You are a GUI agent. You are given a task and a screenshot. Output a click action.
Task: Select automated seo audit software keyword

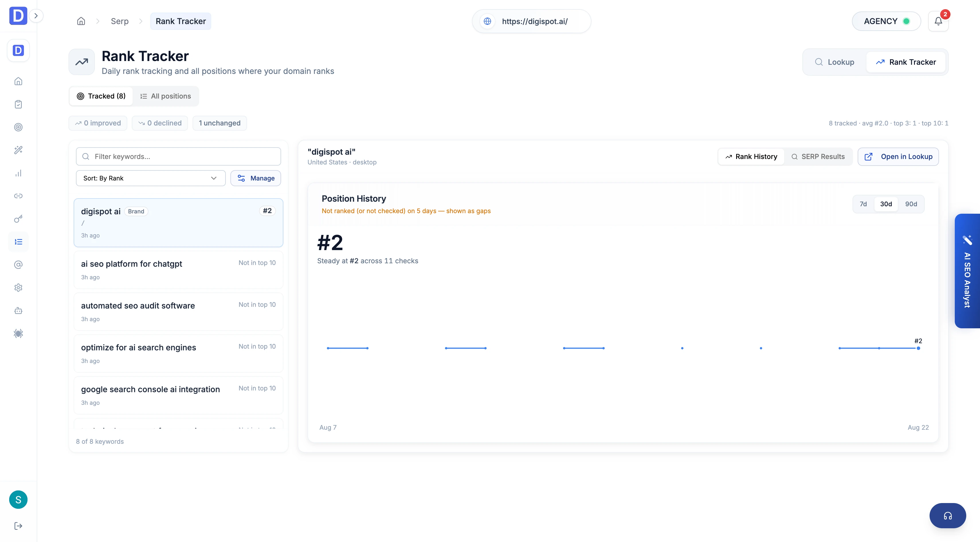[179, 311]
